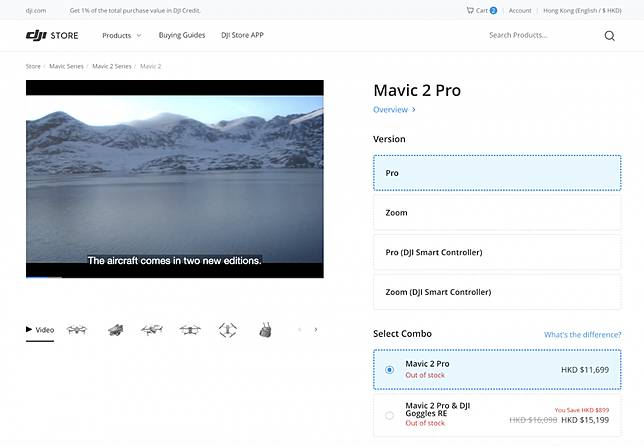The image size is (644, 447).
Task: Show next thumbnails with right arrow
Action: pyautogui.click(x=316, y=329)
